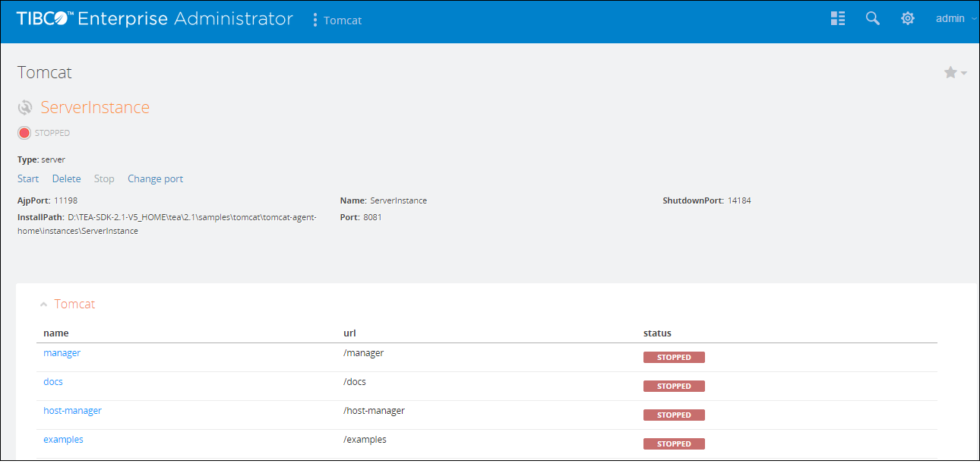This screenshot has height=464, width=980.
Task: Open the docs application link
Action: click(x=53, y=382)
